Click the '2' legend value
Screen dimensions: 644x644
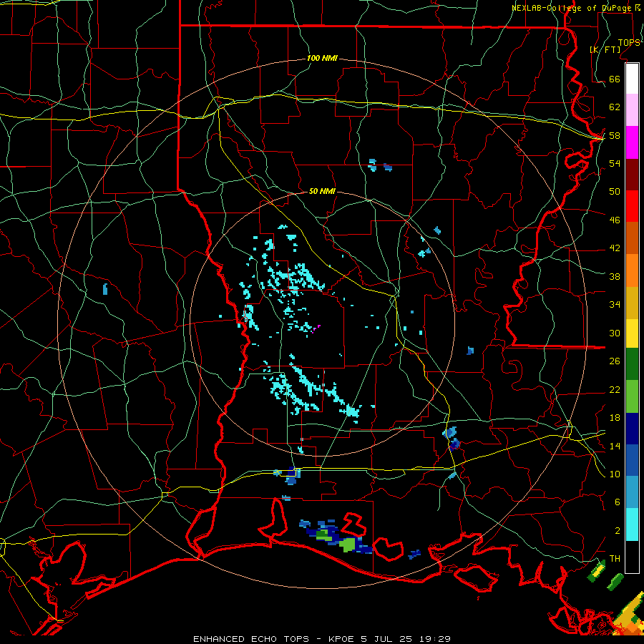(618, 531)
